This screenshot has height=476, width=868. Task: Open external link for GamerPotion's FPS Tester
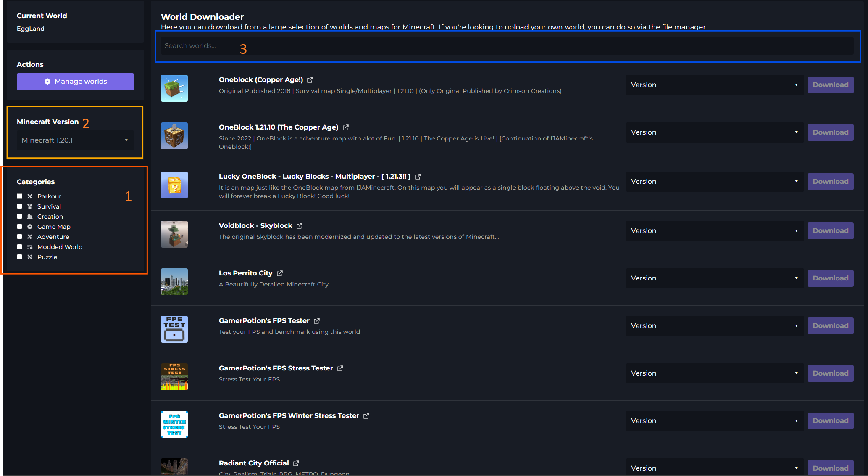[x=317, y=321]
